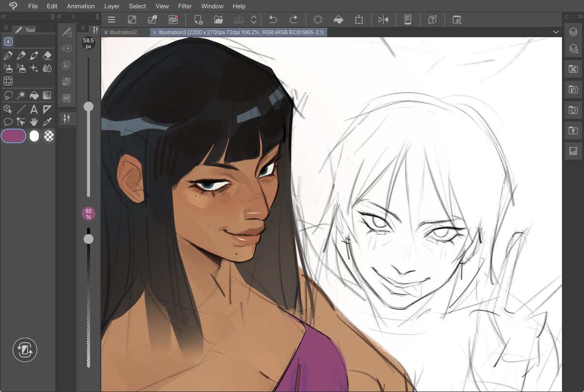Open the command bar hamburger menu
584x392 pixels.
pyautogui.click(x=111, y=19)
